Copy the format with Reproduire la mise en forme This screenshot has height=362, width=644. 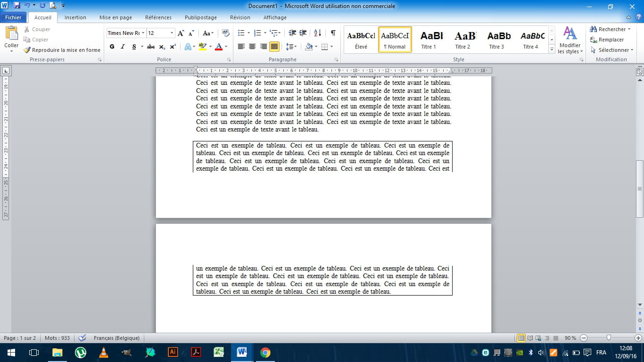pyautogui.click(x=62, y=50)
